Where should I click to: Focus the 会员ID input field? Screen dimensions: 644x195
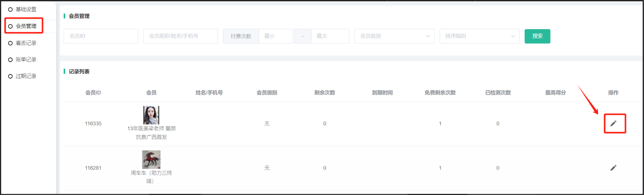tap(101, 36)
